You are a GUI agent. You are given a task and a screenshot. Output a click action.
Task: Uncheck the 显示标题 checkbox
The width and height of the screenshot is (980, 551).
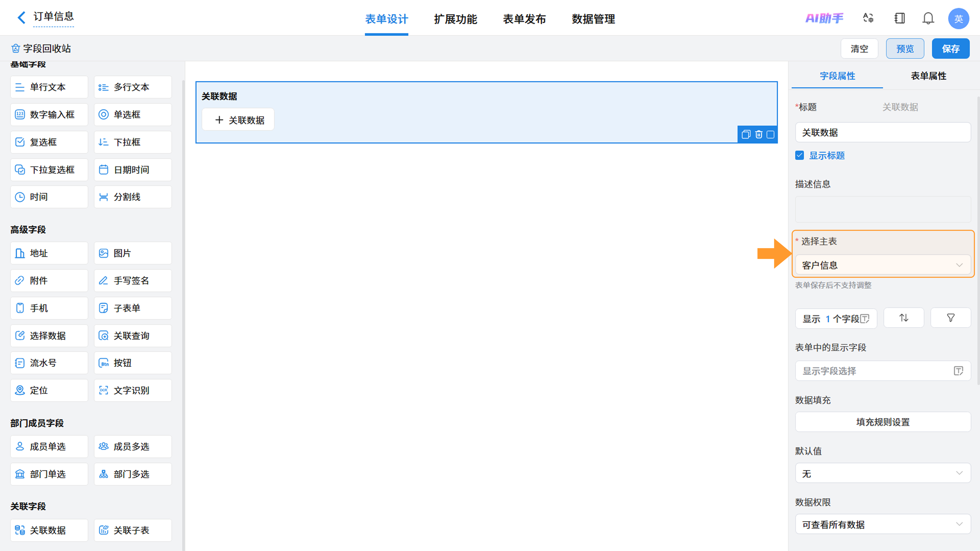pos(799,155)
